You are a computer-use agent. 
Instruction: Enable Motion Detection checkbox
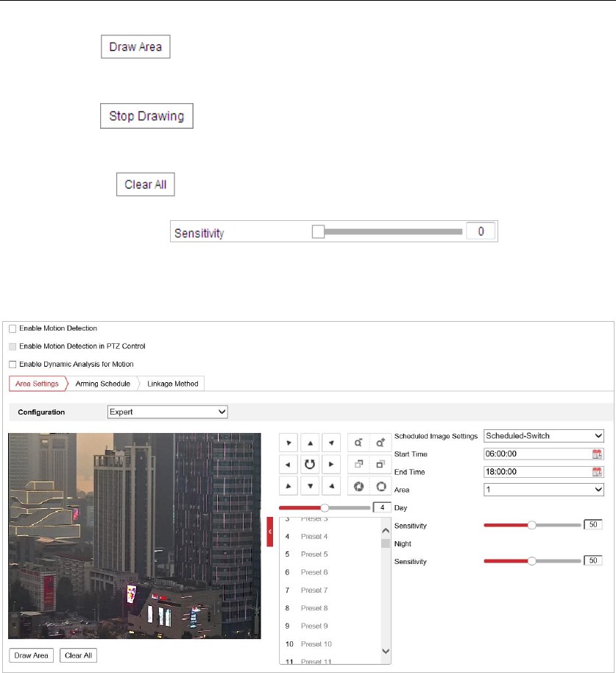click(13, 328)
